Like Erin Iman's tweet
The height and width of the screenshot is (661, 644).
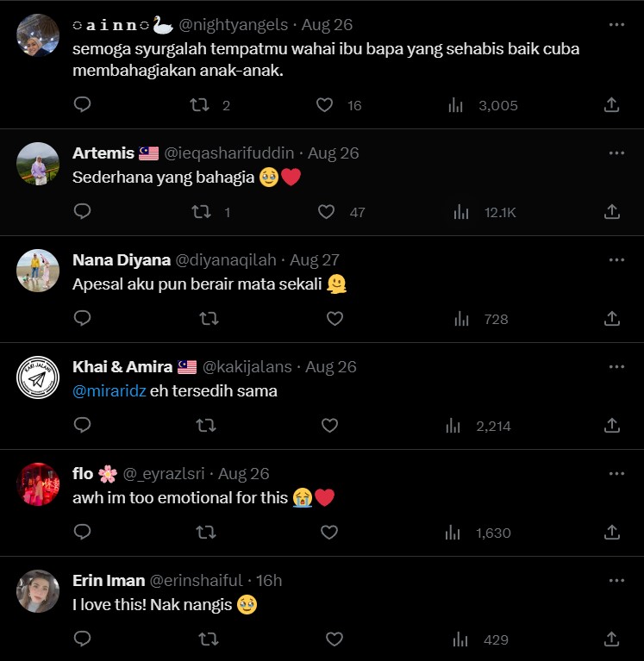(x=335, y=639)
